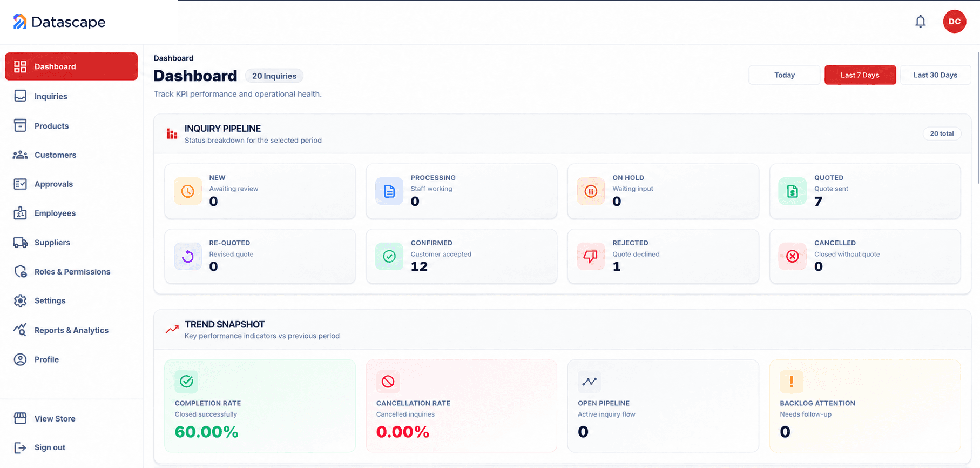Screen dimensions: 980x468
Task: Open Roles & Permissions
Action: coord(71,272)
